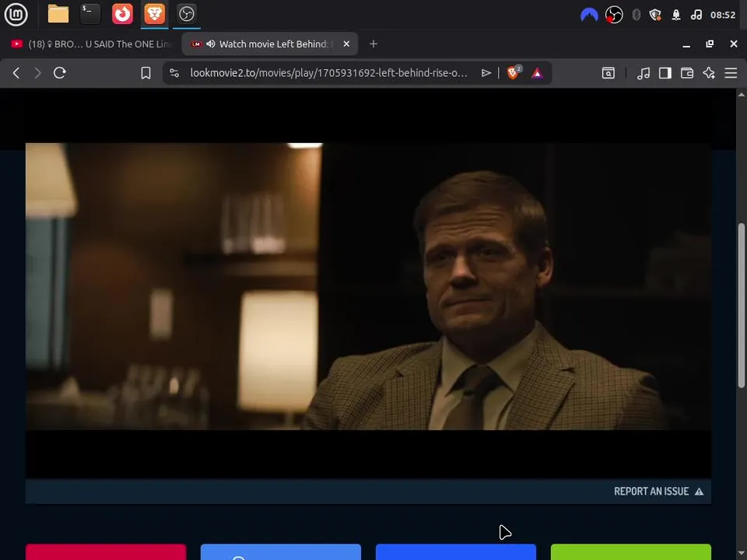This screenshot has width=747, height=560.
Task: Click the scrollbar down arrow
Action: [x=742, y=554]
